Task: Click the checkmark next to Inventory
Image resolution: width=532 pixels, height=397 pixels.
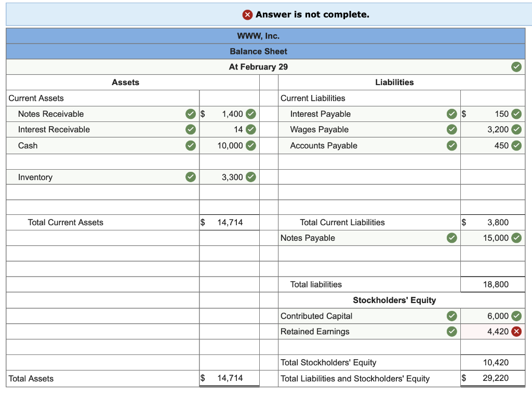Action: 191,177
